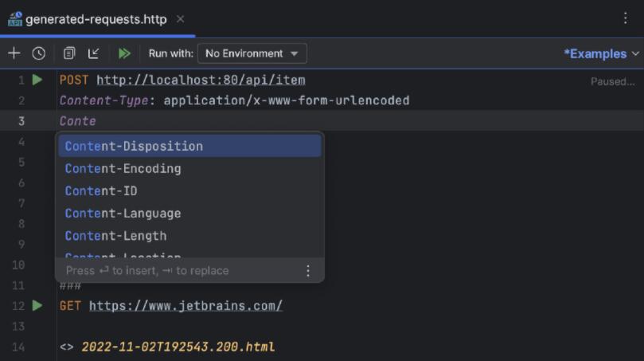Viewport: 644px width, 361px height.
Task: Click the open log document icon
Action: 69,53
